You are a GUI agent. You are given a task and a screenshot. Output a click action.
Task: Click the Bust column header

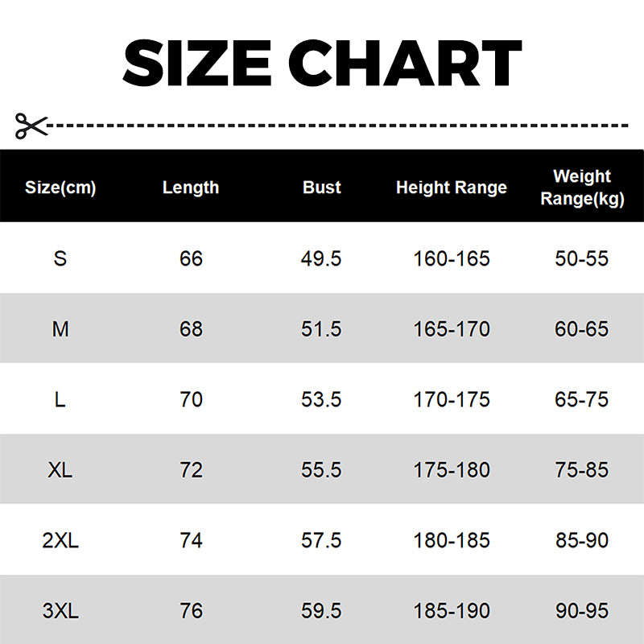click(322, 188)
